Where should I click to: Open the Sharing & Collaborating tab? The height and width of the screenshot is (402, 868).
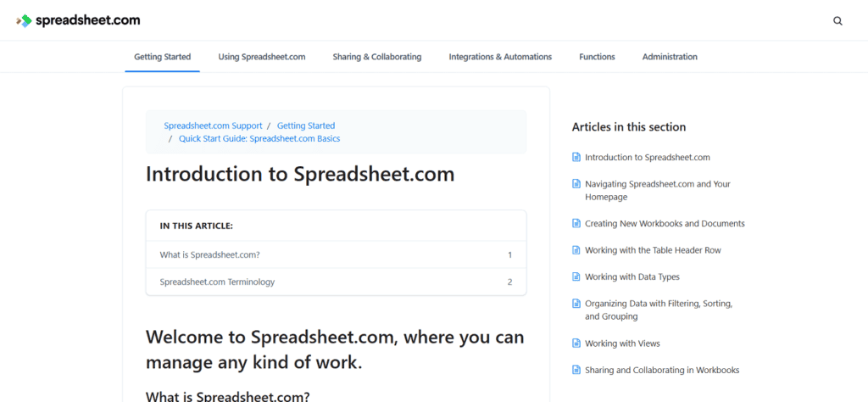[376, 57]
